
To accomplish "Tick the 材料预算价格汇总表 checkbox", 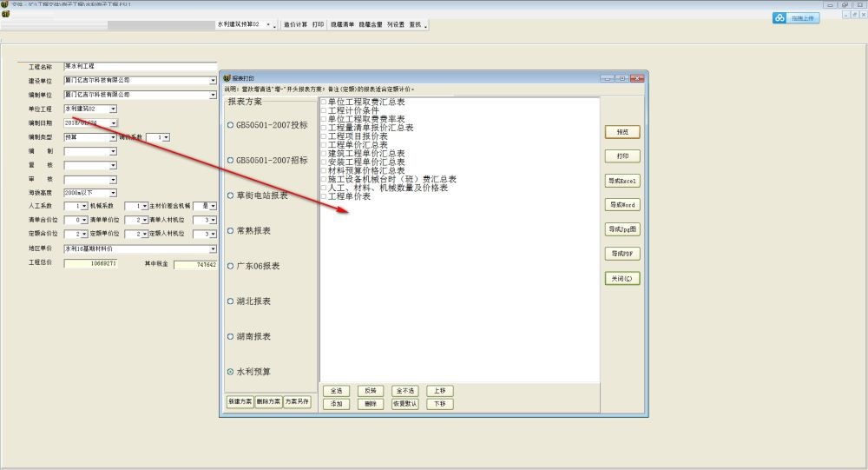I will click(324, 170).
